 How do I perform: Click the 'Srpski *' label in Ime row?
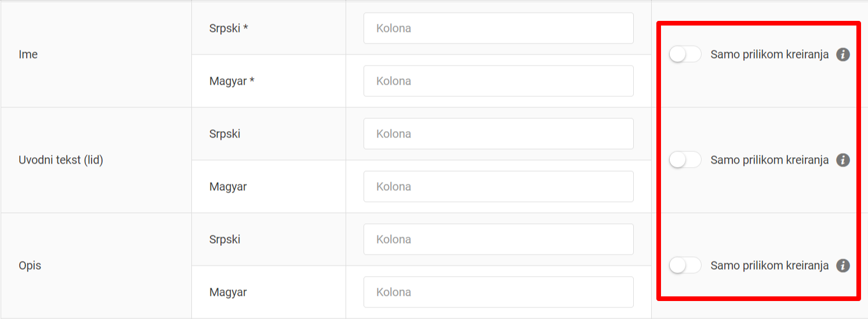click(x=228, y=28)
